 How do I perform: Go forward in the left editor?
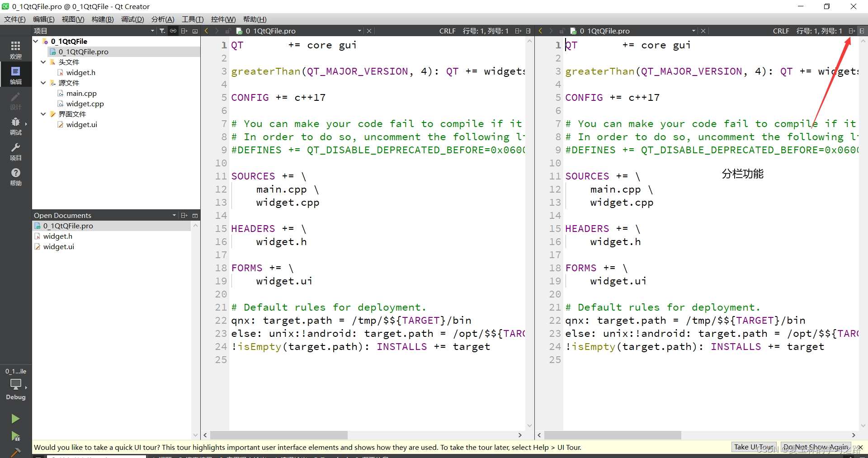pyautogui.click(x=217, y=31)
